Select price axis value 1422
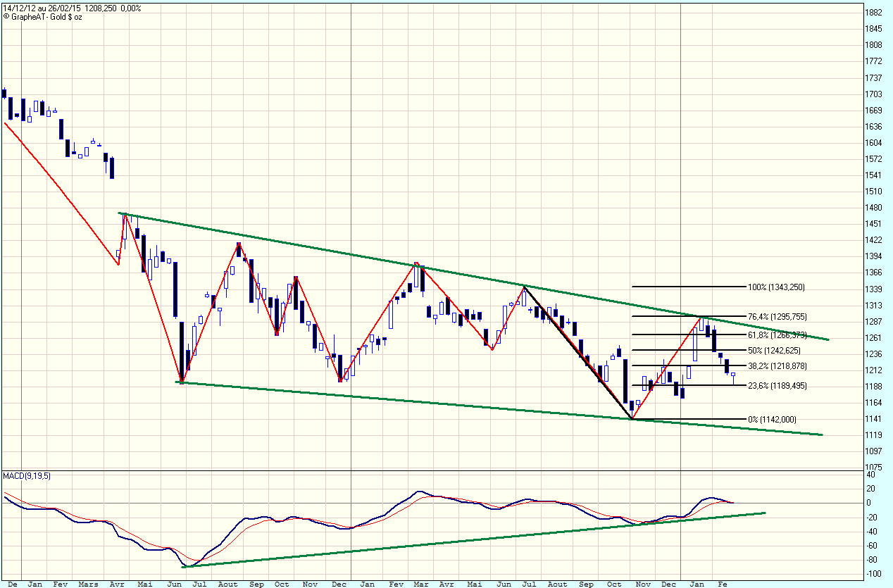Image resolution: width=893 pixels, height=588 pixels. point(874,240)
